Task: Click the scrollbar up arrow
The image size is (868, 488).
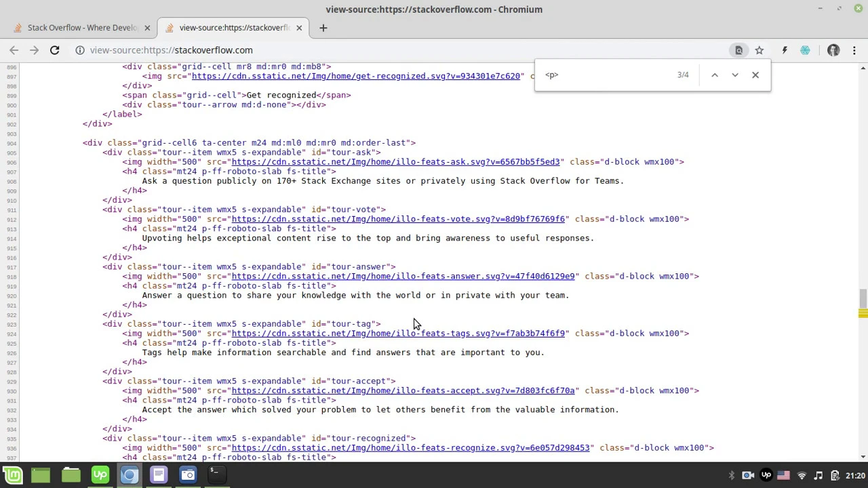Action: pos(863,68)
